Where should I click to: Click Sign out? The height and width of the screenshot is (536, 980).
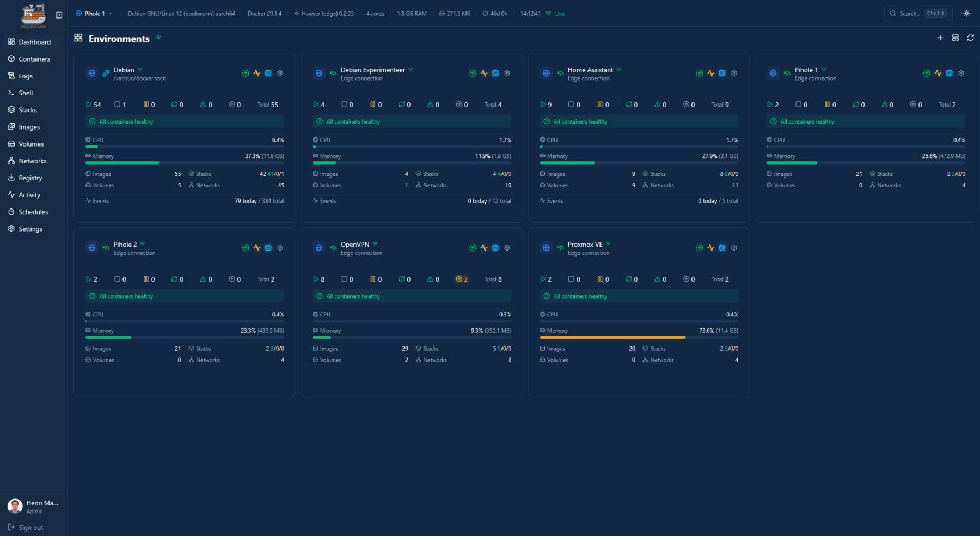30,527
